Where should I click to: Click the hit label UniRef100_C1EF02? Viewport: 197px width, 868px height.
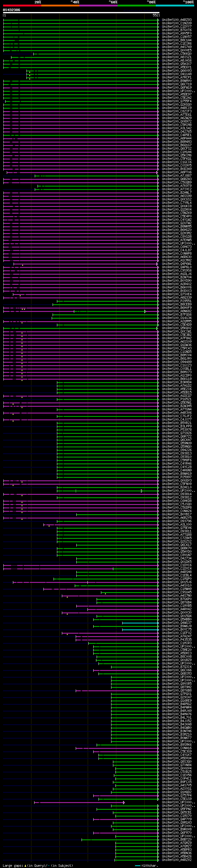pos(176,633)
